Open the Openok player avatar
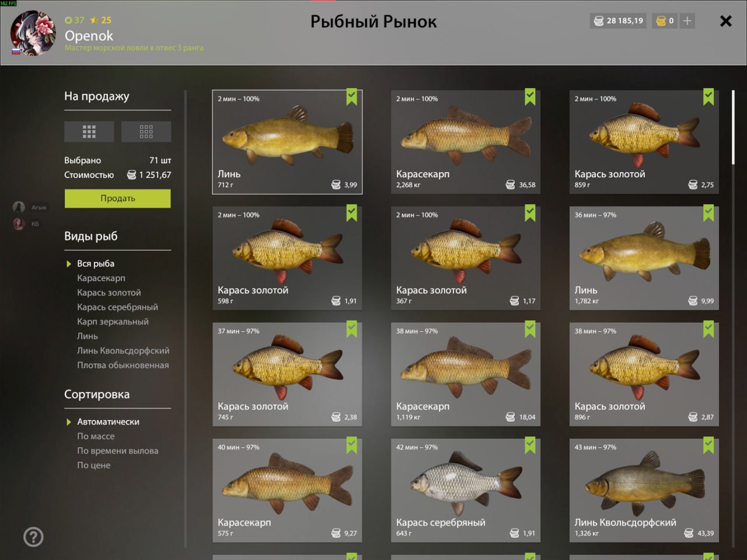The width and height of the screenshot is (747, 560). coord(33,33)
